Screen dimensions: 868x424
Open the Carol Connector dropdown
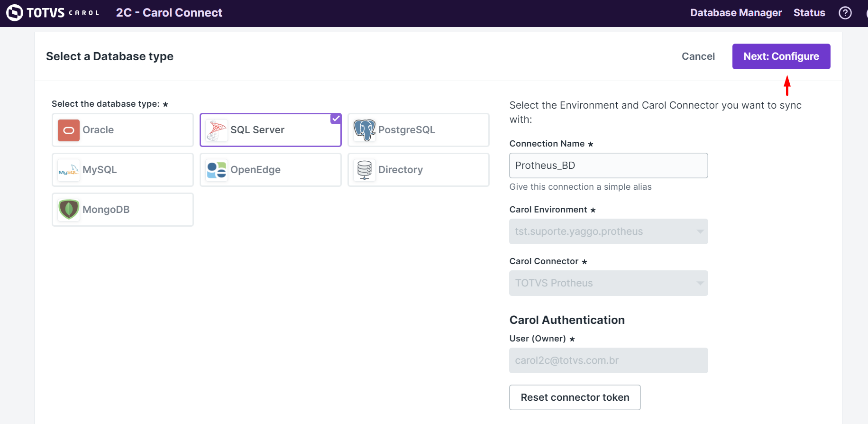609,283
